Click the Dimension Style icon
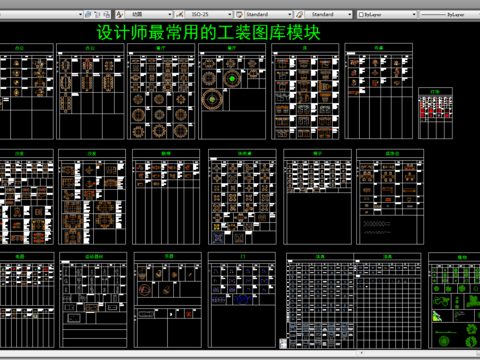 [x=179, y=14]
